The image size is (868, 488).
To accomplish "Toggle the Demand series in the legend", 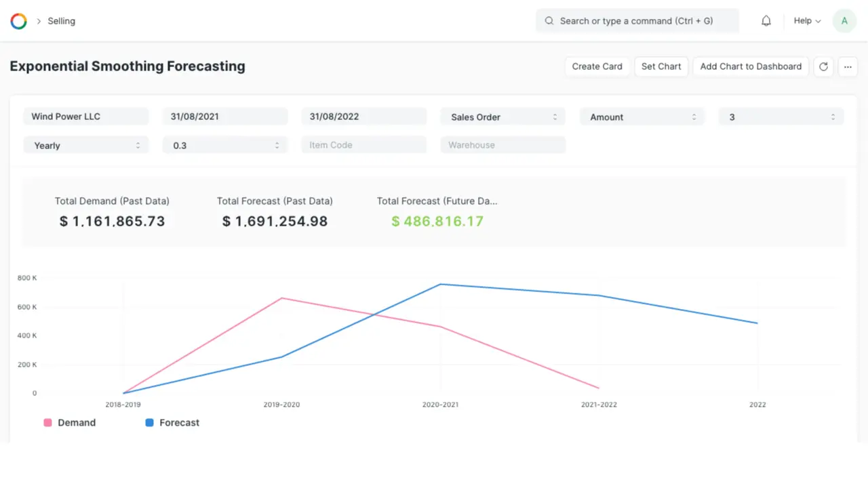I will click(69, 422).
